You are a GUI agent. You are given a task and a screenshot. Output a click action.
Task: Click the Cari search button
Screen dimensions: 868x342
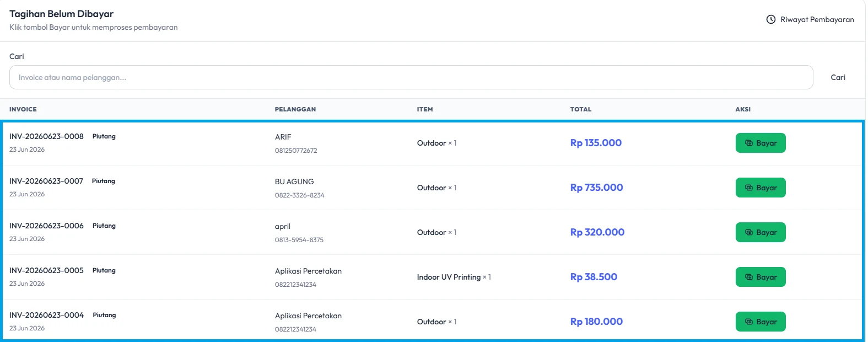pos(838,77)
